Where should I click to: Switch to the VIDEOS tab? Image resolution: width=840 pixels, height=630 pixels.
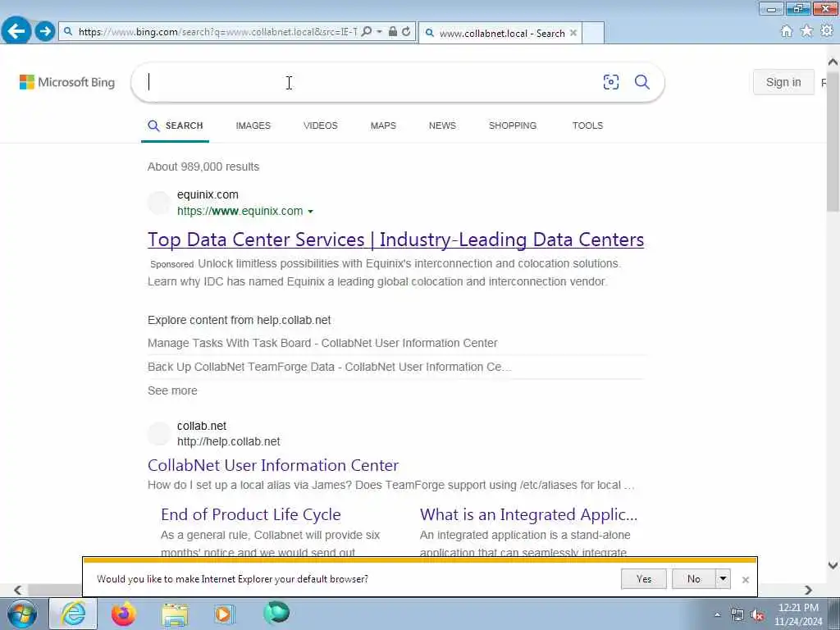(x=321, y=126)
